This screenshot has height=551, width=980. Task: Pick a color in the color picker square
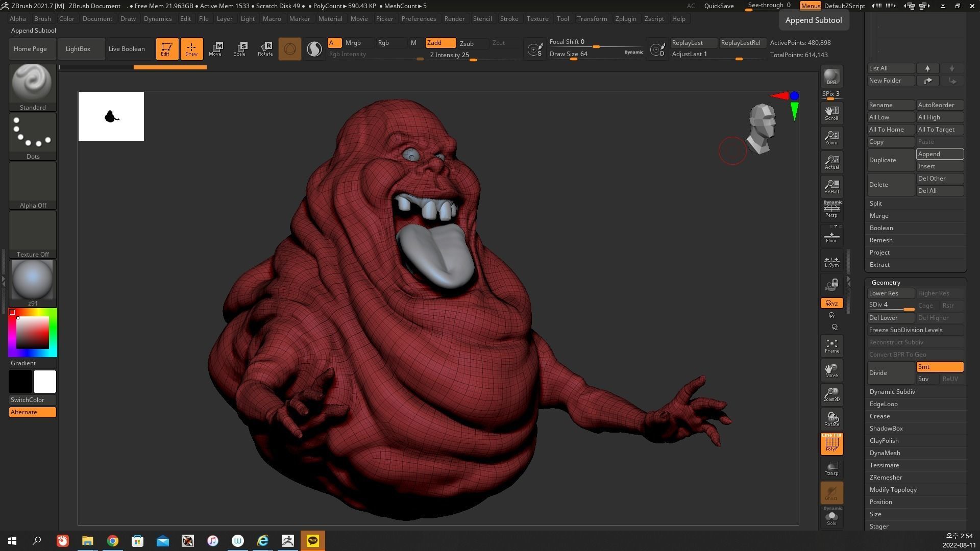[x=33, y=333]
